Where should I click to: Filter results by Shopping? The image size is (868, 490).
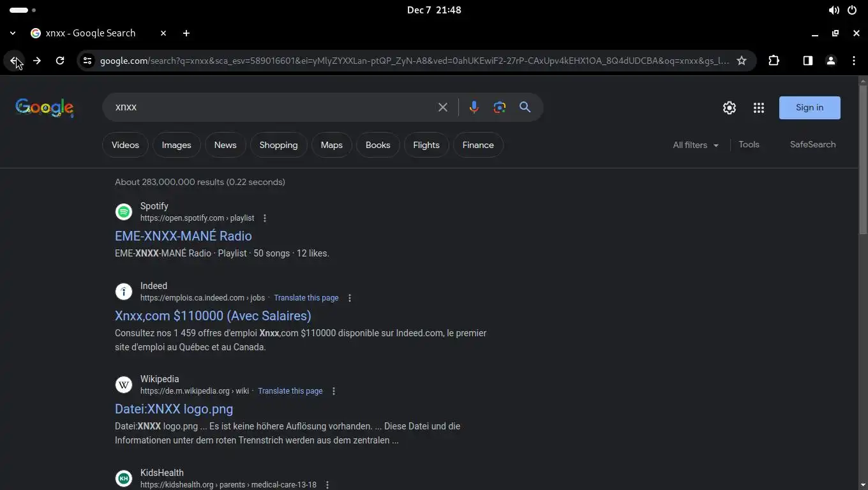[278, 145]
